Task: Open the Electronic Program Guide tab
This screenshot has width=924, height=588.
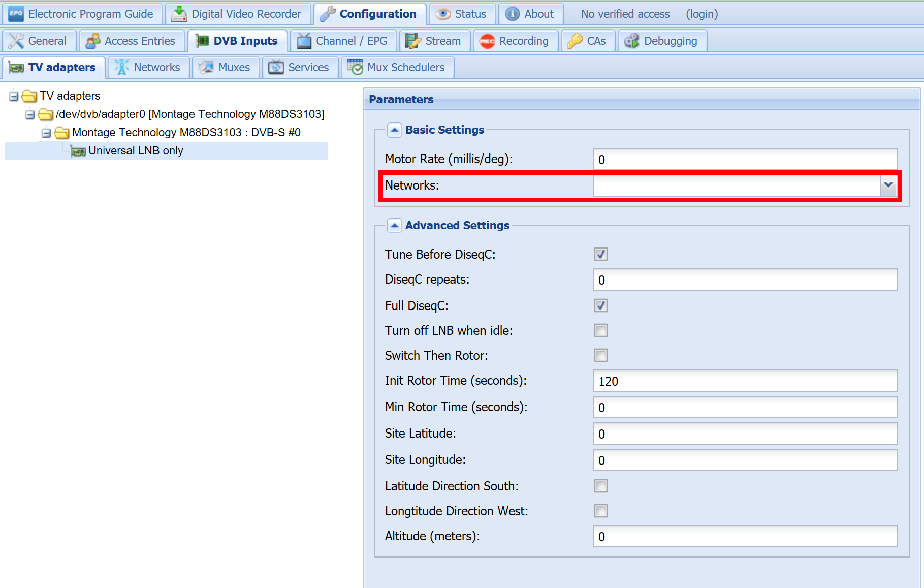Action: click(82, 14)
